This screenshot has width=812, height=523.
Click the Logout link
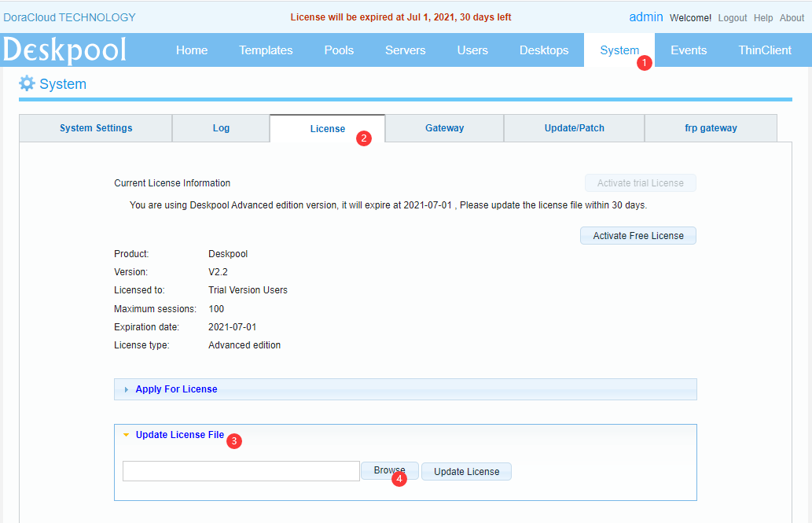coord(733,17)
